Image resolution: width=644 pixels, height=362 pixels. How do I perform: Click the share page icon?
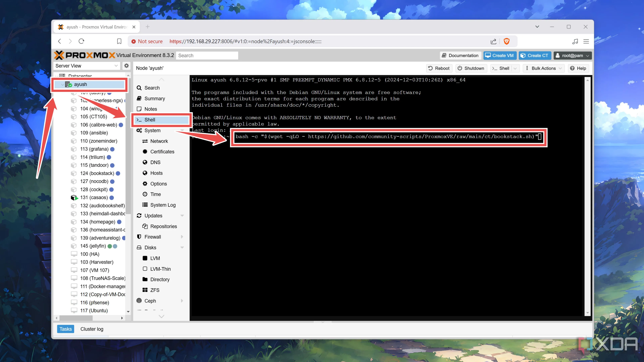493,41
